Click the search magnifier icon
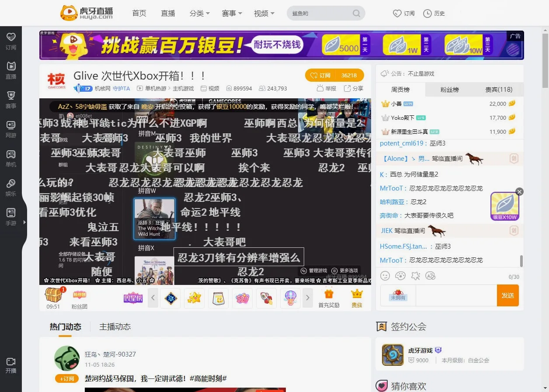This screenshot has height=392, width=549. pos(357,13)
